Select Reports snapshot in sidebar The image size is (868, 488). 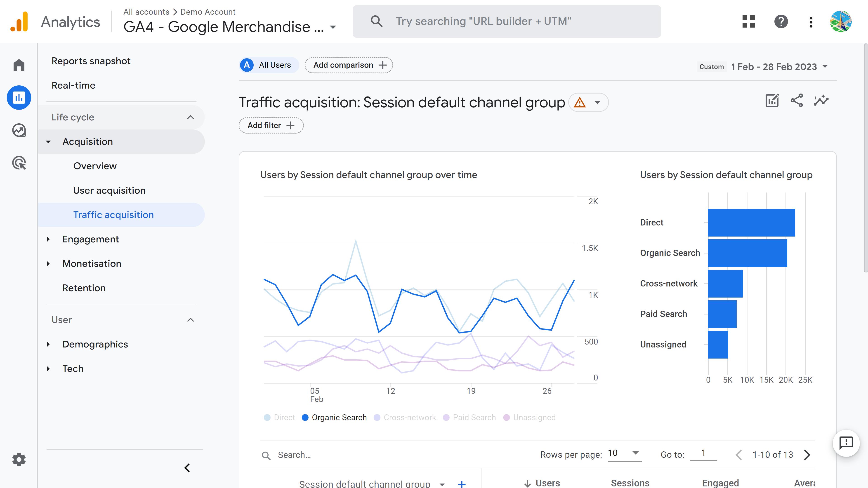[91, 61]
